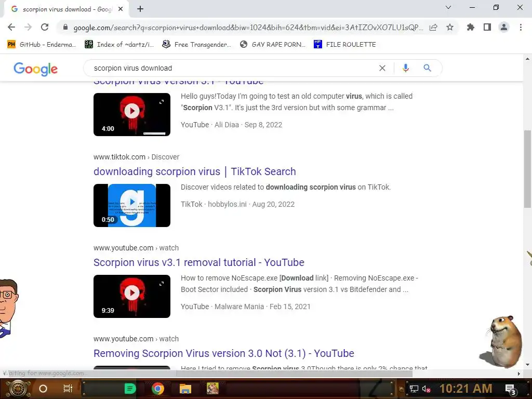532x399 pixels.
Task: View site info via the lock icon
Action: (65, 27)
